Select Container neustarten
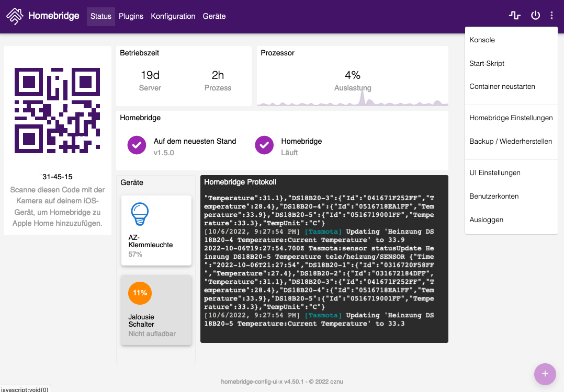Image resolution: width=564 pixels, height=392 pixels. click(511, 87)
